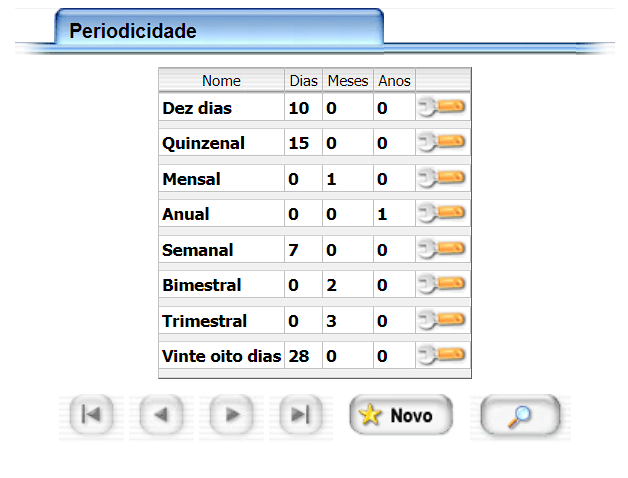Viewport: 628px width, 478px height.
Task: Click the wrench icon for Bimestral
Action: pos(442,284)
